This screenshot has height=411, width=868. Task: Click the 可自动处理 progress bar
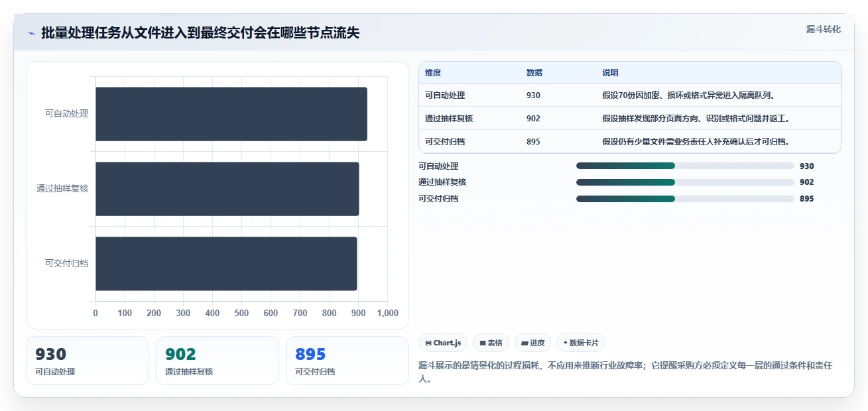click(685, 166)
